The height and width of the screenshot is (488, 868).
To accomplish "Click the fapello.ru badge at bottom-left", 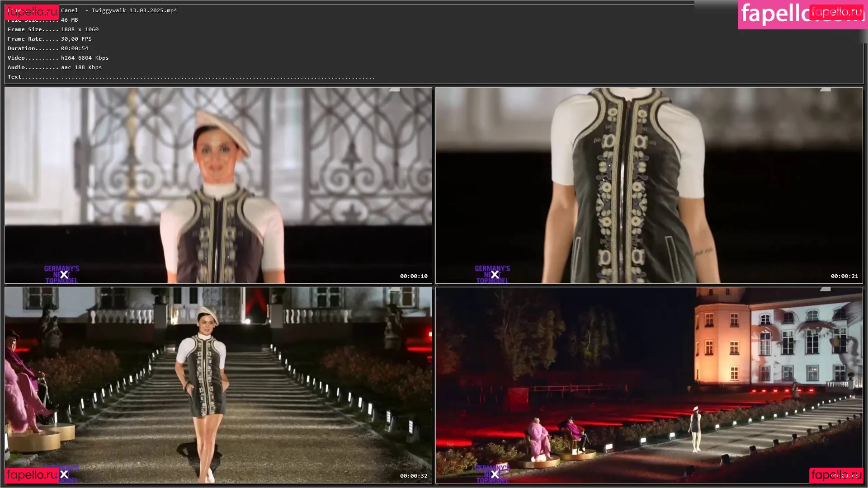I will (32, 475).
